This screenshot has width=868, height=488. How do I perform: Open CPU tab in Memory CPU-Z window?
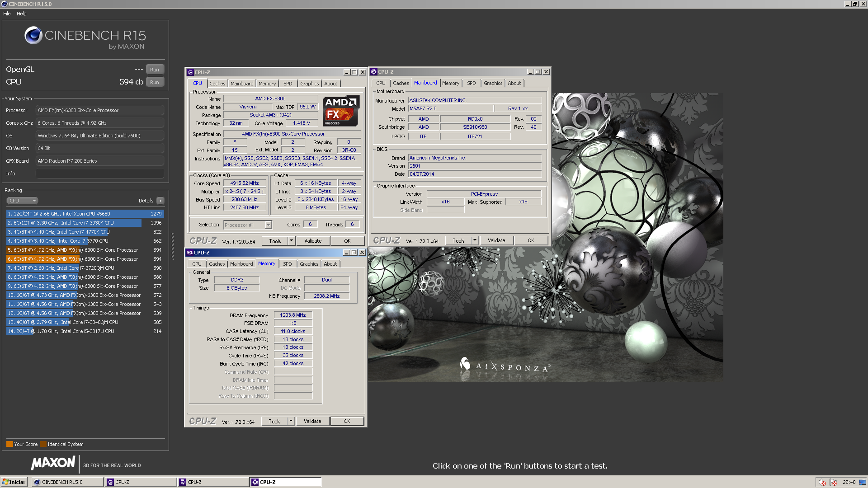pyautogui.click(x=197, y=264)
